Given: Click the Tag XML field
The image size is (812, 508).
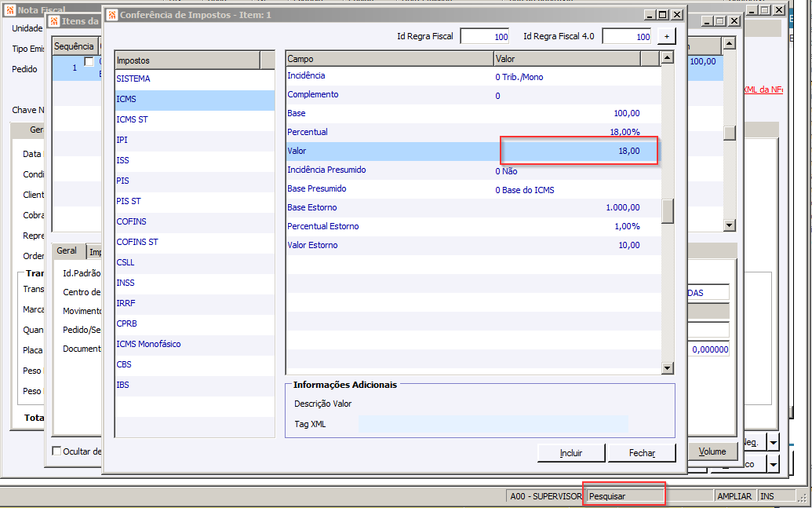Looking at the screenshot, I should click(493, 424).
